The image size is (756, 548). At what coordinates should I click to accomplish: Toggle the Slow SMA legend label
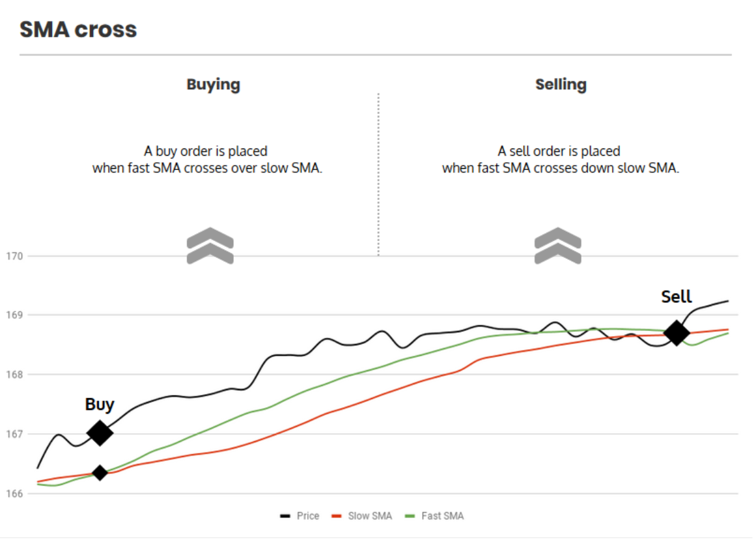click(x=370, y=516)
